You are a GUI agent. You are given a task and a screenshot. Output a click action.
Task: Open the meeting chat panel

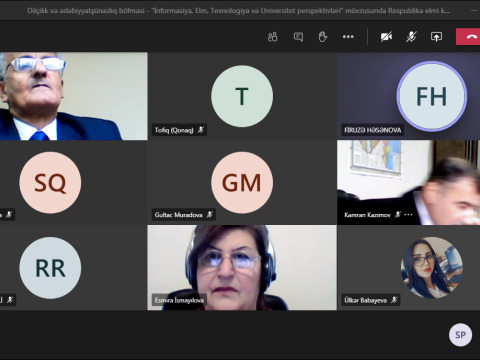click(298, 37)
